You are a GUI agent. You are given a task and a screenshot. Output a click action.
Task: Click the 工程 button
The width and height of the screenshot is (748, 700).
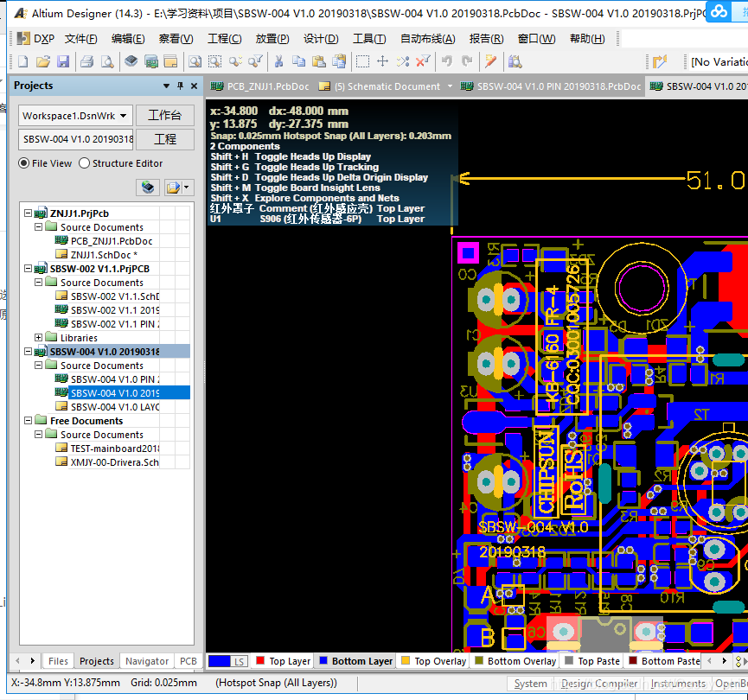[x=165, y=139]
